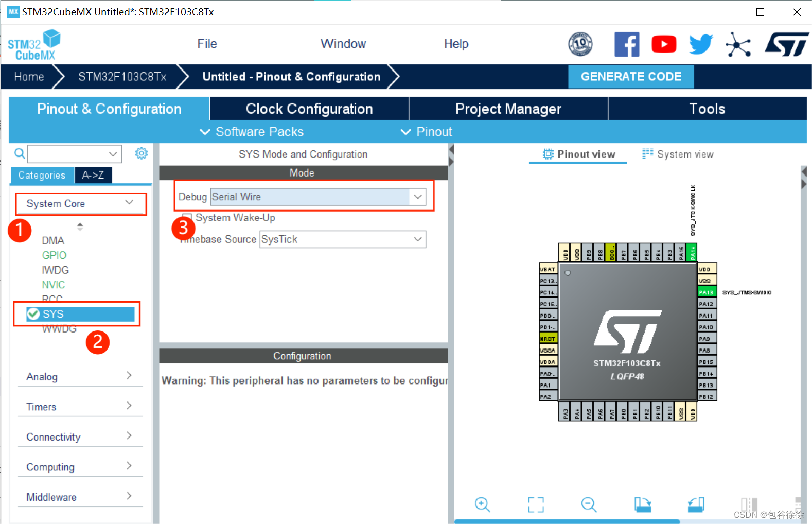This screenshot has height=524, width=812.
Task: Click Untitled - Pinout & Configuration breadcrumb
Action: tap(291, 77)
